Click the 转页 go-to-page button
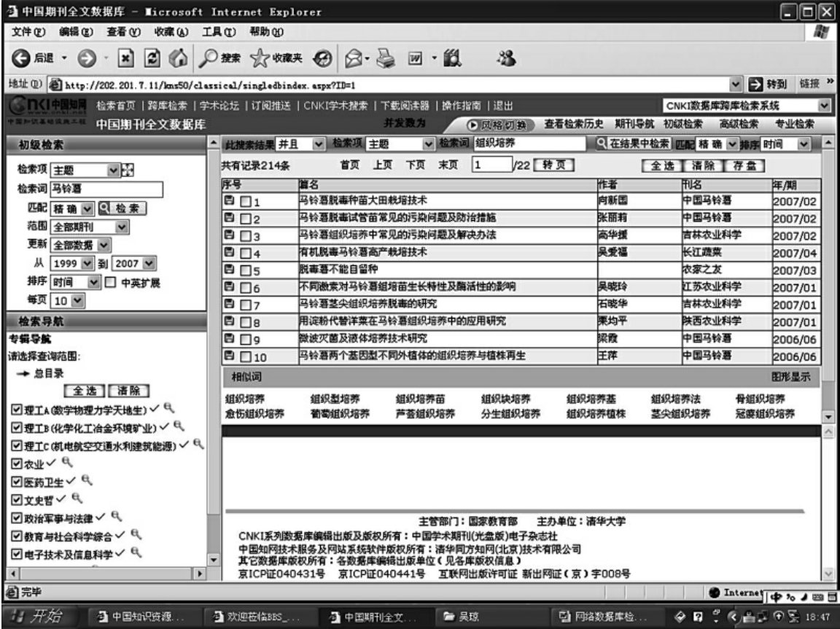Image resolution: width=840 pixels, height=629 pixels. click(x=554, y=165)
